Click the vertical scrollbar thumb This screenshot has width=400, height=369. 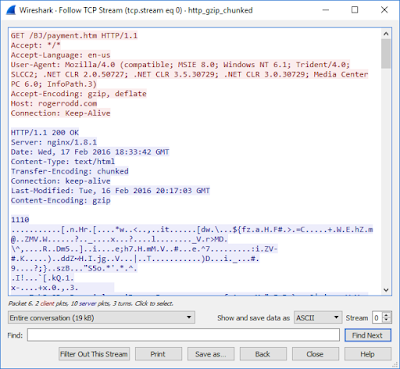tap(386, 54)
